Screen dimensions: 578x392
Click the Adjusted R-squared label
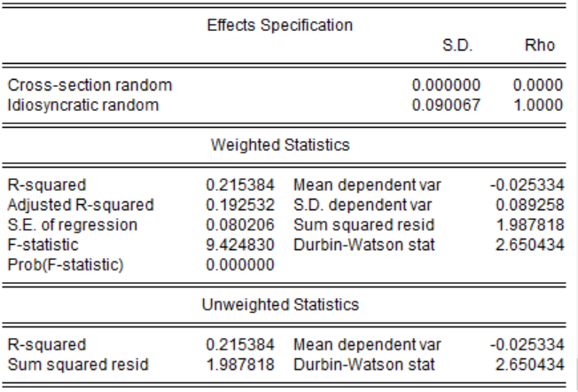pos(80,205)
